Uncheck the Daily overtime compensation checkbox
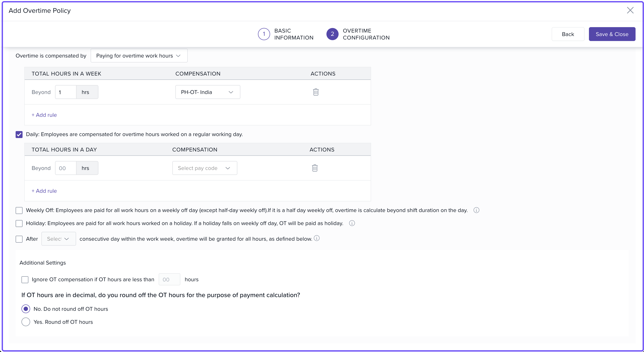This screenshot has width=644, height=352. 19,134
